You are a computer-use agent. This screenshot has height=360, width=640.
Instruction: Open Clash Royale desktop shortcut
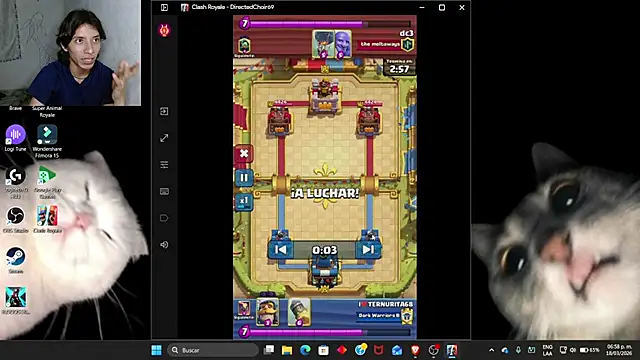point(47,220)
